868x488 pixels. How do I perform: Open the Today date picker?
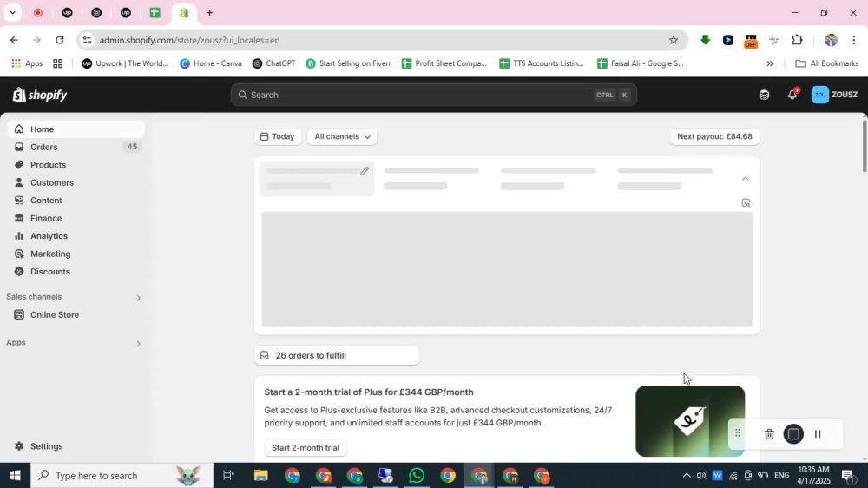[278, 136]
